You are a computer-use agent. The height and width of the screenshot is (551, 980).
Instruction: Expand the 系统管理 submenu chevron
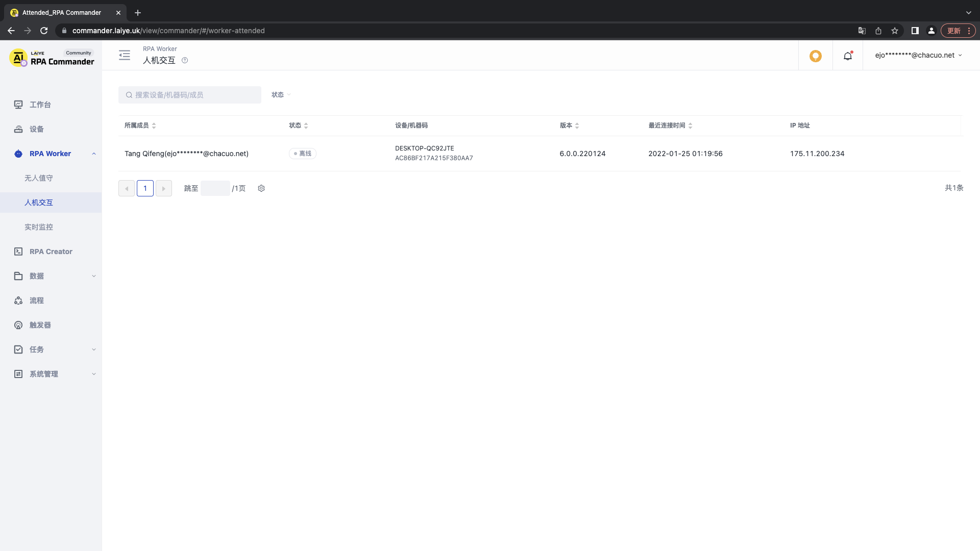[x=94, y=374]
